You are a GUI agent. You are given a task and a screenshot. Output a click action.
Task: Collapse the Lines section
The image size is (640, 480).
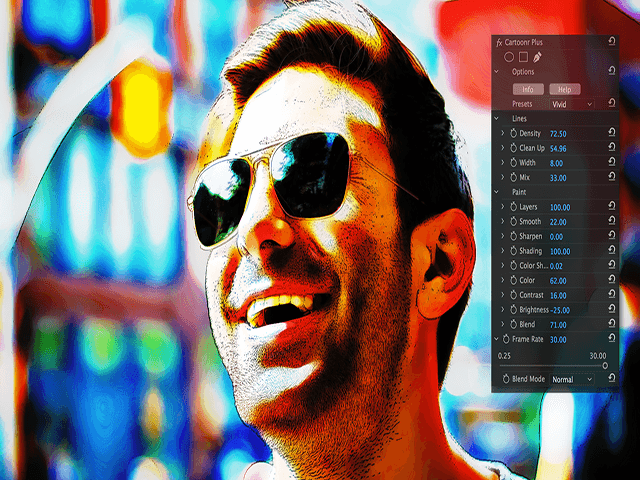(x=497, y=118)
